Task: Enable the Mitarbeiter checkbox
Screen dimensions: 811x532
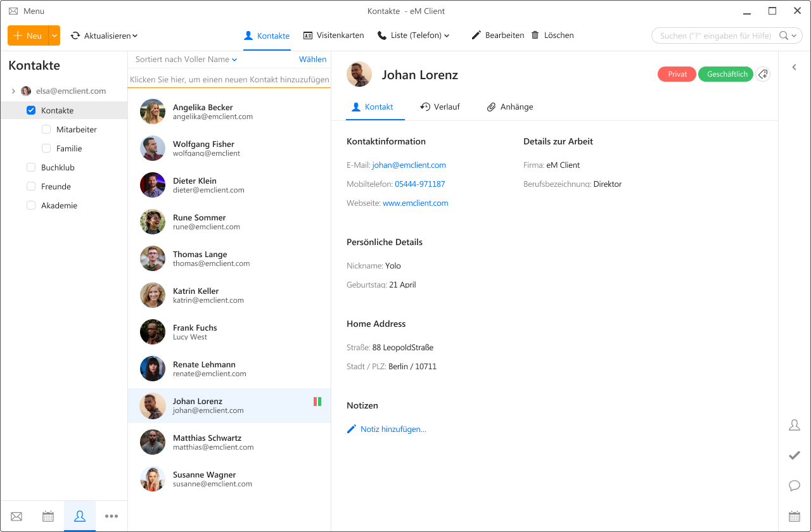Action: pos(46,129)
